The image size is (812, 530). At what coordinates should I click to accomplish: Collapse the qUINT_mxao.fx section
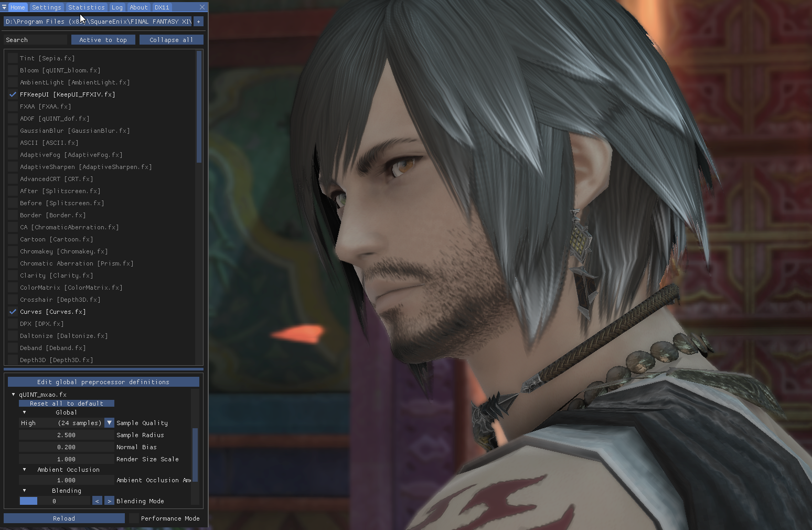click(x=14, y=395)
